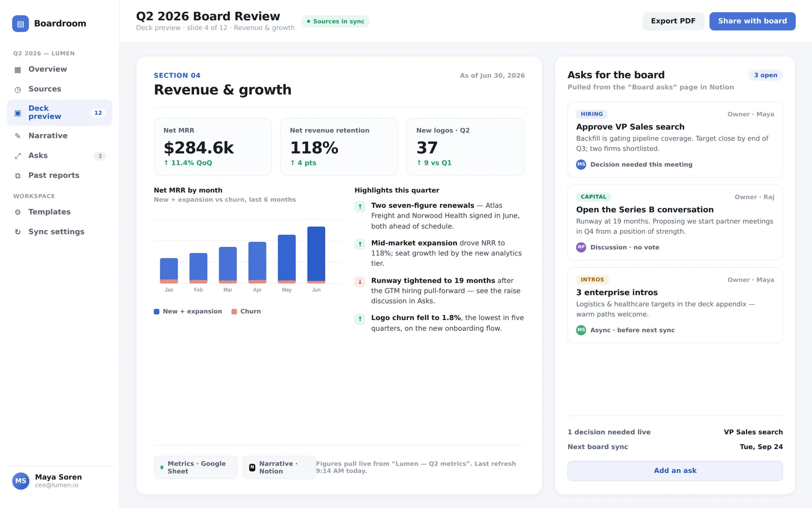This screenshot has width=812, height=508.
Task: Open Past reports in sidebar
Action: pos(59,176)
